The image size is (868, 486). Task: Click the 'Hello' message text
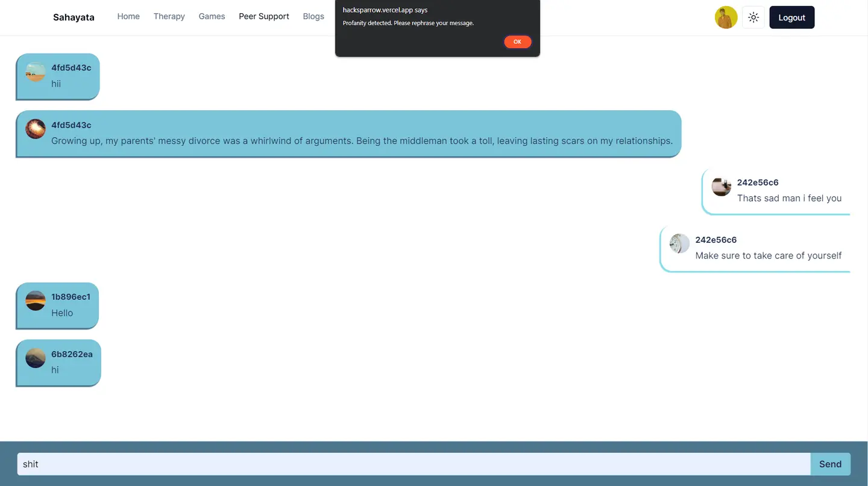[62, 313]
